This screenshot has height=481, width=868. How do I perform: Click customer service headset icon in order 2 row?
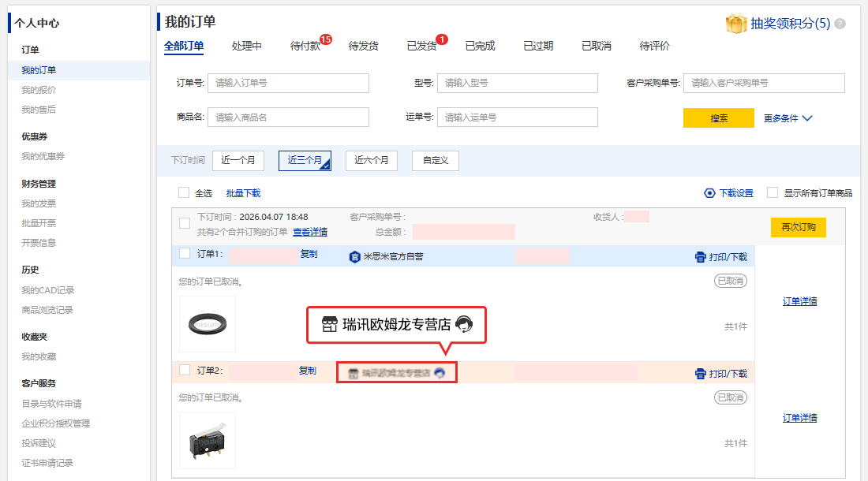(440, 373)
